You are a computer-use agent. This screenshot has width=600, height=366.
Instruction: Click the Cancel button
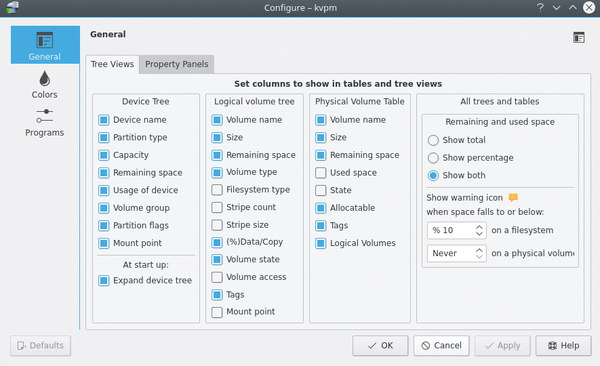tap(442, 346)
